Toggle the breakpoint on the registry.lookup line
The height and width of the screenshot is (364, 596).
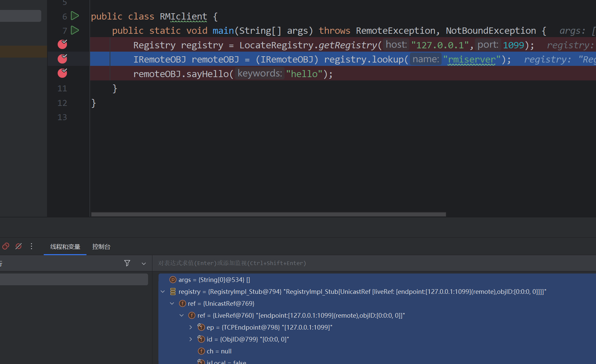coord(62,59)
